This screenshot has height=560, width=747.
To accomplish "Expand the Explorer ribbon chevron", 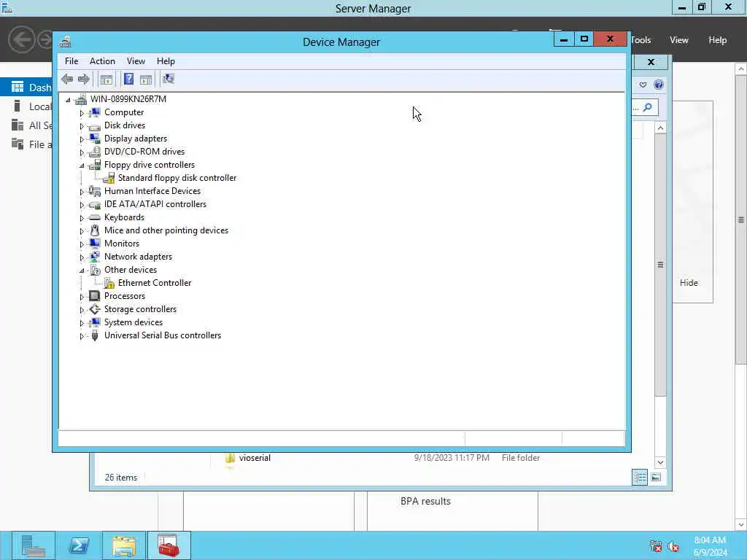I will (x=643, y=85).
